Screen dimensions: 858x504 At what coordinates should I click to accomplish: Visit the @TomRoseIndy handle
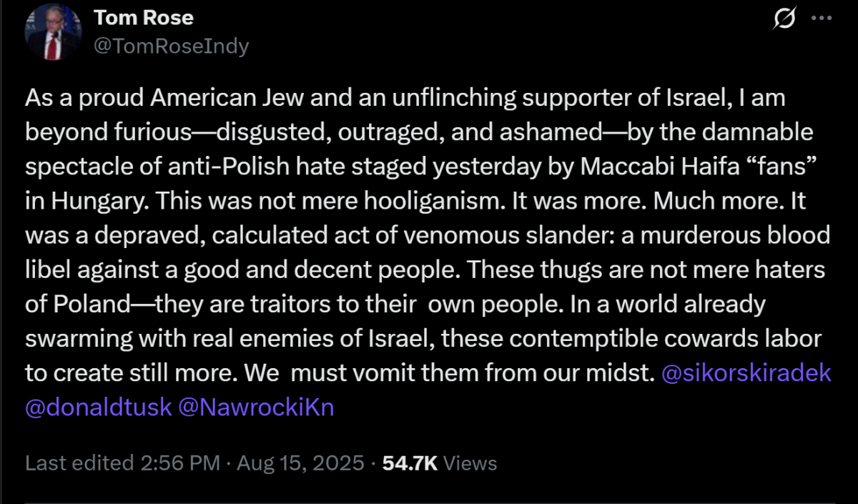[172, 46]
